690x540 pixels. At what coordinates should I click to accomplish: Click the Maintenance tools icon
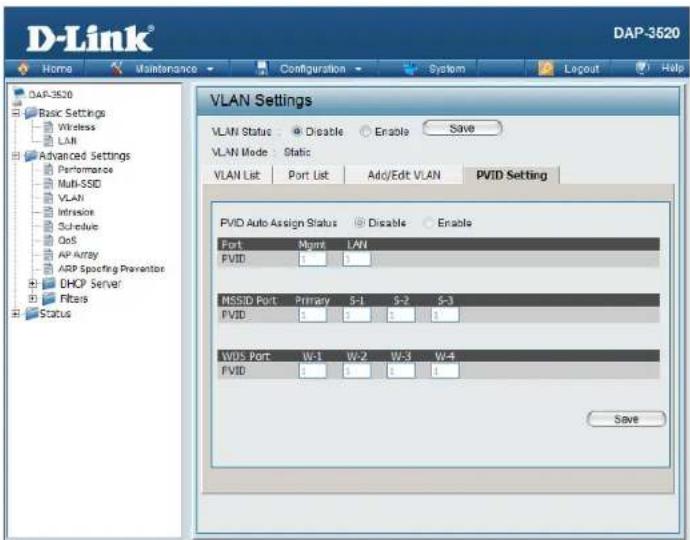117,68
